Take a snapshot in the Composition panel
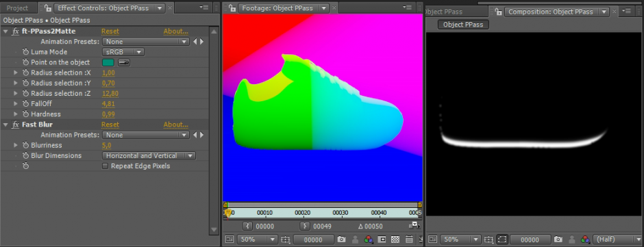Image resolution: width=644 pixels, height=247 pixels. (558, 239)
